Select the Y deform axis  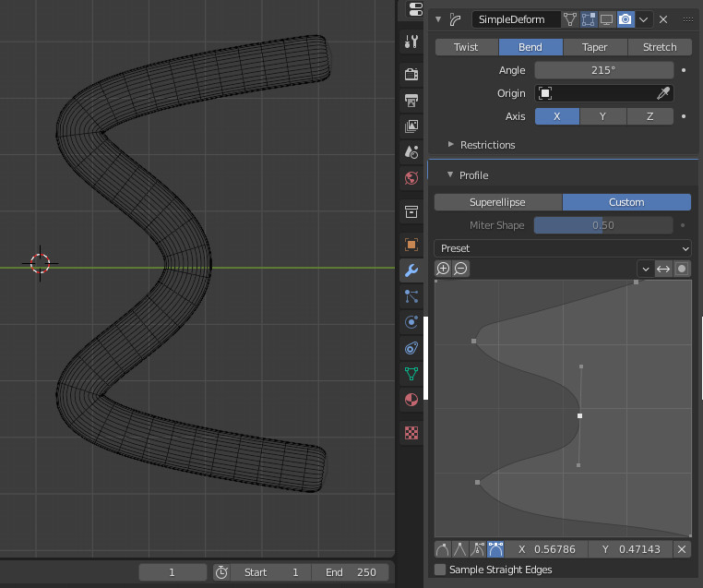[x=603, y=116]
